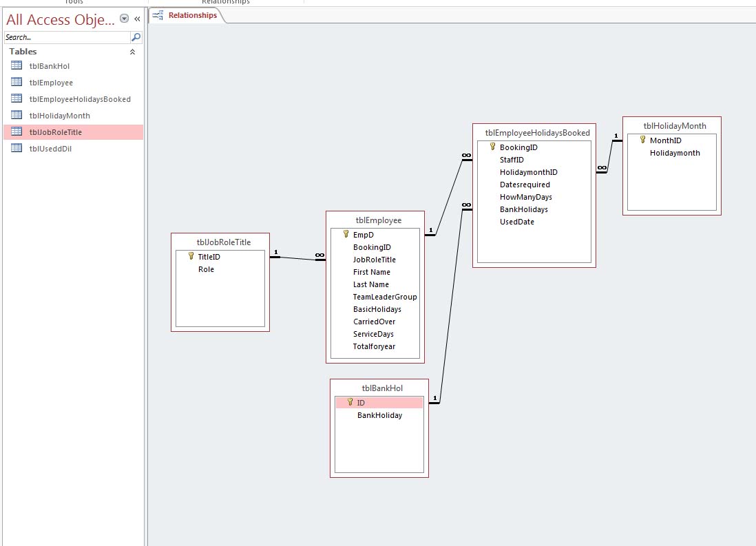756x546 pixels.
Task: Select the relationship line from tblEmployee EmpD
Action: (x=449, y=198)
